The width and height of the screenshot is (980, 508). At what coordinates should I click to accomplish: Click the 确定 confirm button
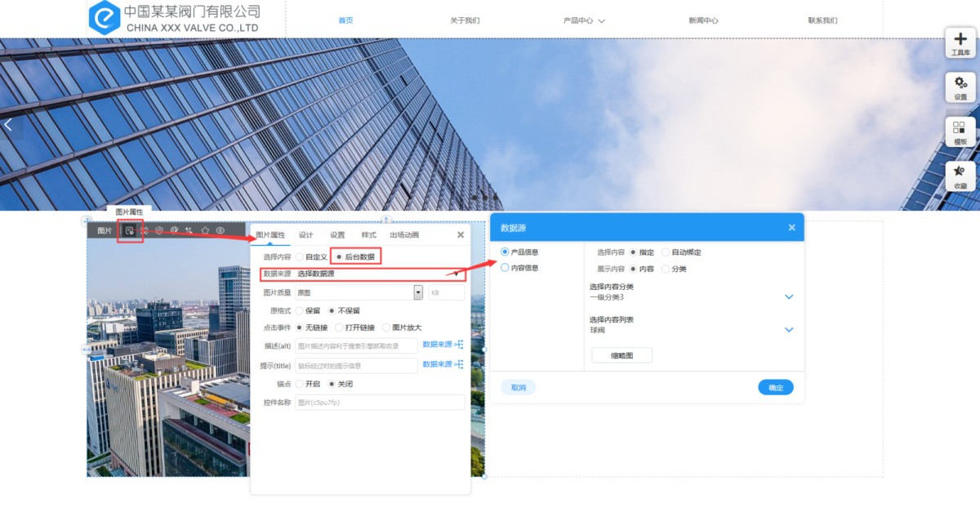775,388
